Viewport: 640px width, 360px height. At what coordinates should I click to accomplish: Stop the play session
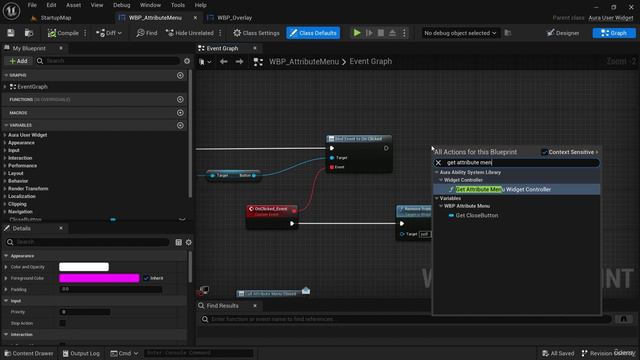coord(380,33)
